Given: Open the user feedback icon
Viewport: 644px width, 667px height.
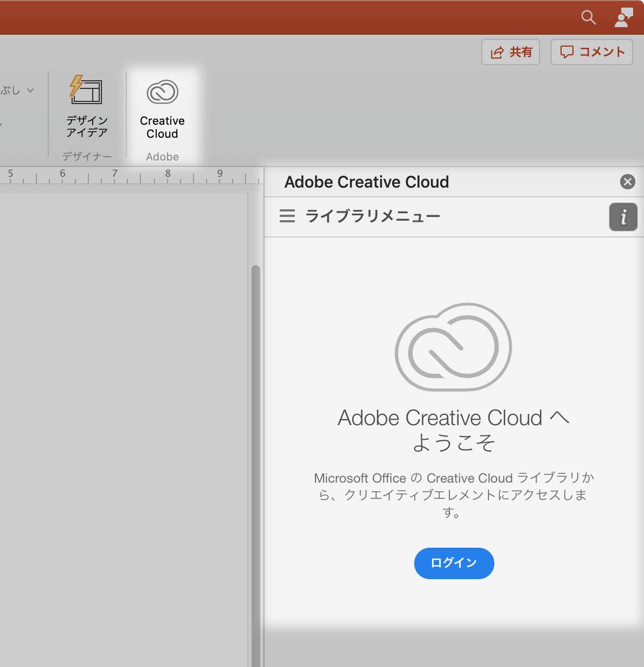Looking at the screenshot, I should coord(623,17).
